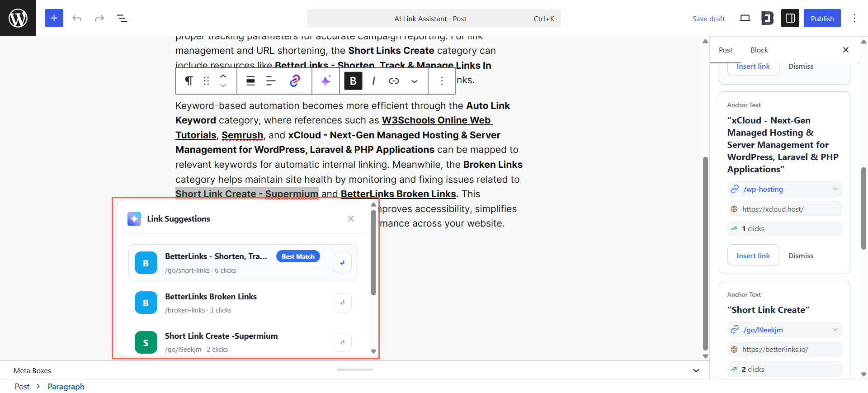Viewport: 868px width, 393px height.
Task: Save the post as draft
Action: coord(708,19)
